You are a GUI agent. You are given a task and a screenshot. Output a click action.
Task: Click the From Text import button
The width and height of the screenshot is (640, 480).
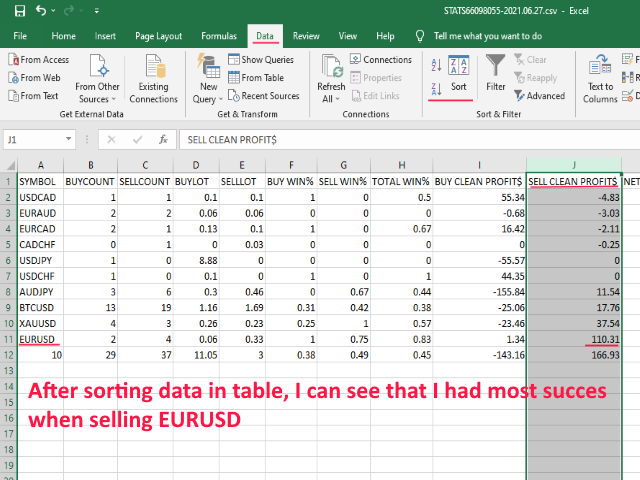tap(33, 96)
